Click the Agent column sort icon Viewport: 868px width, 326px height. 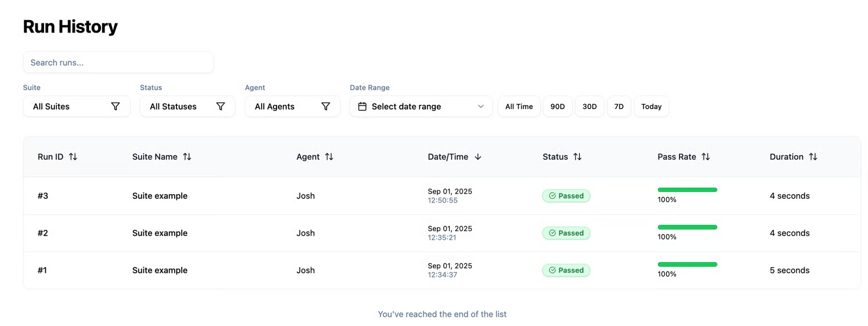tap(329, 156)
